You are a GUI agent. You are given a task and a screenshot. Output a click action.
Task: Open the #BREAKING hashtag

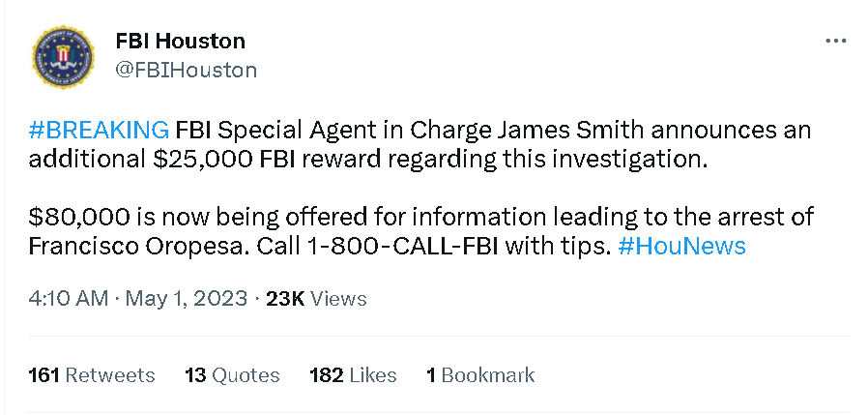click(x=100, y=130)
